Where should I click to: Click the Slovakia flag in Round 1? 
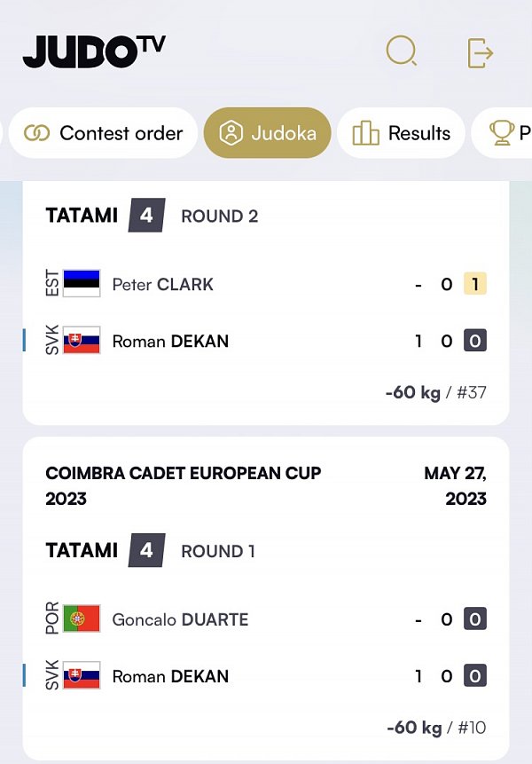pos(82,676)
